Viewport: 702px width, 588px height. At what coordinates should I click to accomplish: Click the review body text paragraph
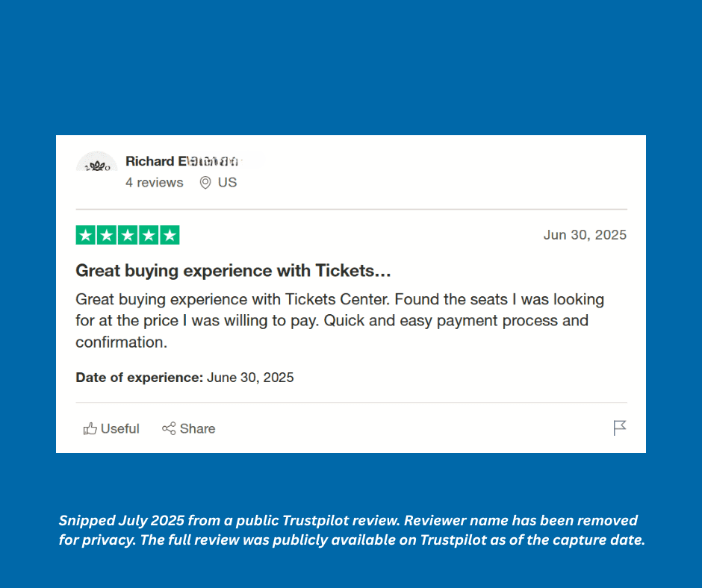pos(340,321)
